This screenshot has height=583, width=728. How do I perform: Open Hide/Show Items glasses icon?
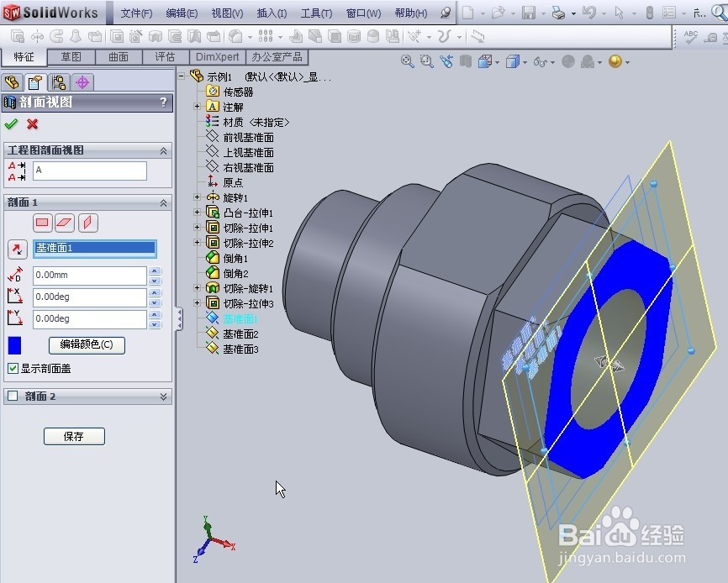point(541,61)
